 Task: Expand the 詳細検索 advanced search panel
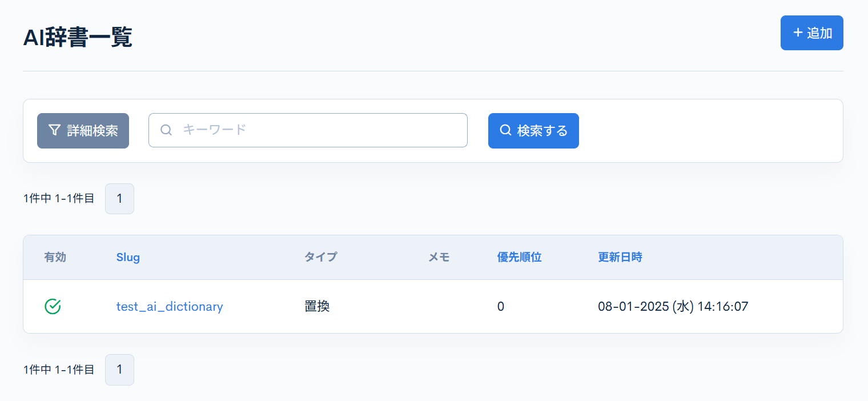coord(83,130)
